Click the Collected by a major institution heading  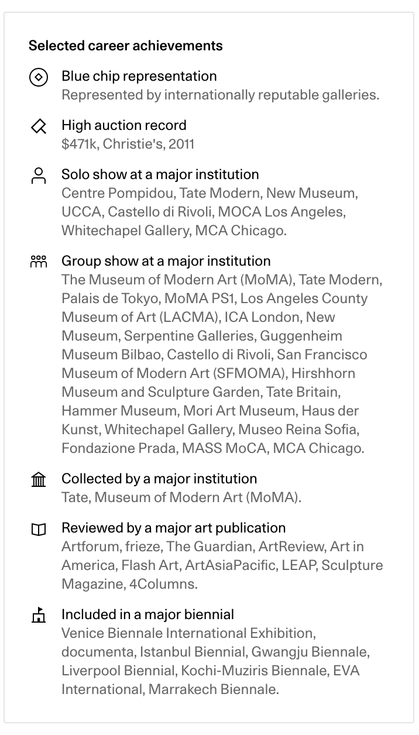[159, 479]
